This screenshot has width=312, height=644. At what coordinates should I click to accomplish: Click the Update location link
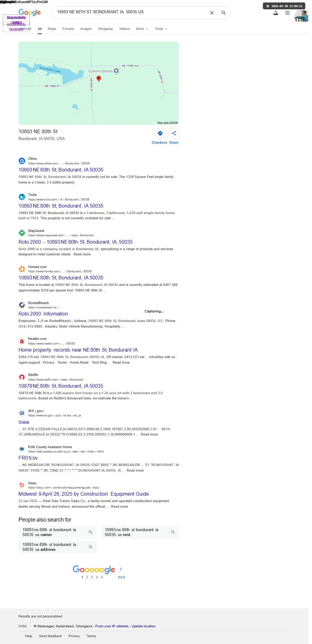tap(143, 626)
